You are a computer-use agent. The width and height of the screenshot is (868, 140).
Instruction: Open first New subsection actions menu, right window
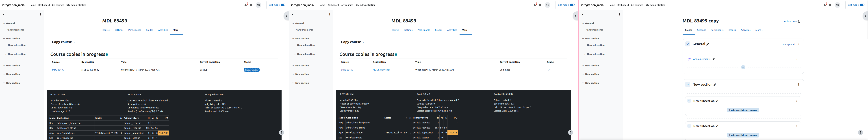(796, 101)
